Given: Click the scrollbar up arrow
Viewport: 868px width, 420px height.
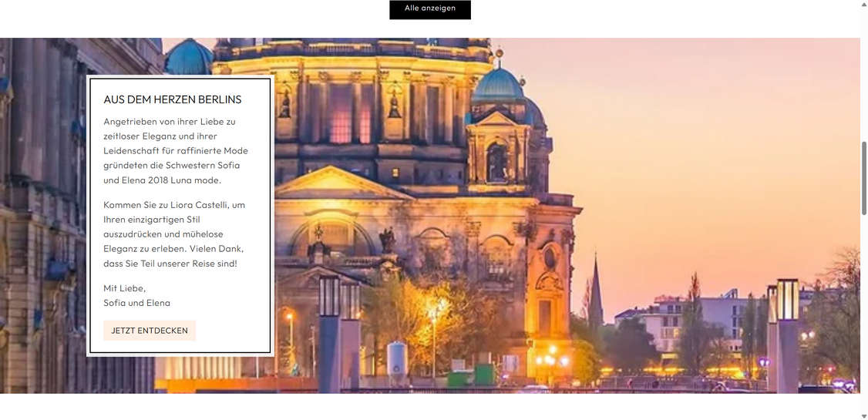Looking at the screenshot, I should point(863,5).
